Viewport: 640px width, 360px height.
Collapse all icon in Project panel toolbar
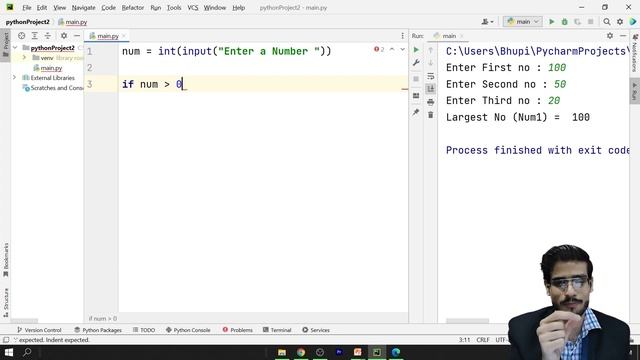pyautogui.click(x=48, y=36)
